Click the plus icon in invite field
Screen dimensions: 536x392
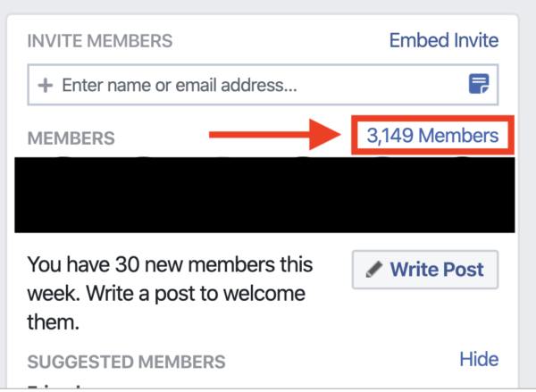[46, 85]
